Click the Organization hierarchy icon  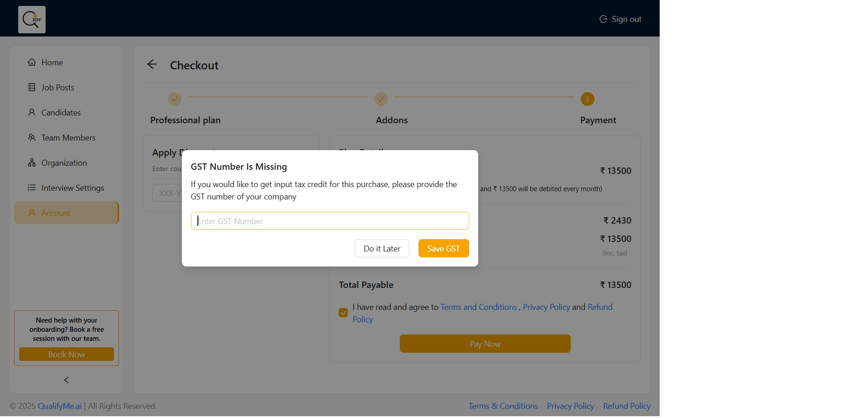point(31,162)
